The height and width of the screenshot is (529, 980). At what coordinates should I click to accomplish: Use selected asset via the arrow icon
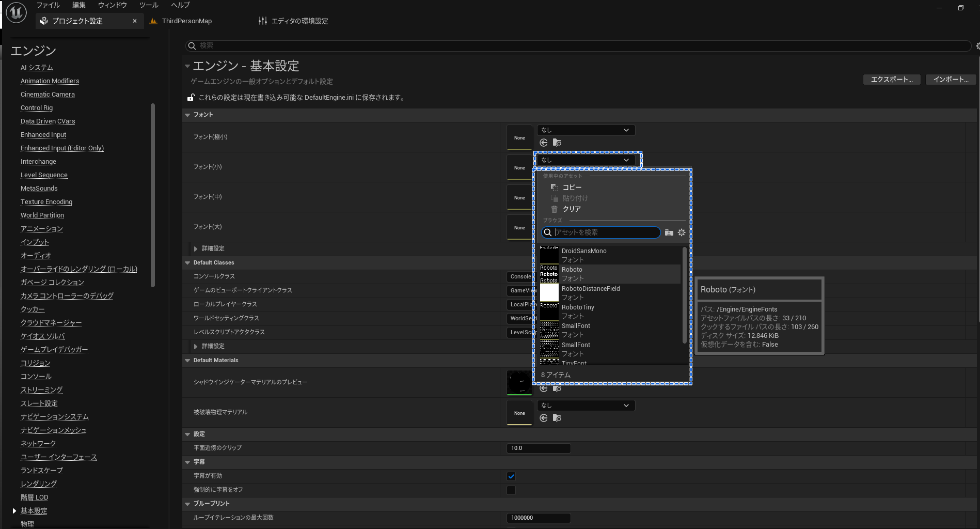(x=543, y=143)
